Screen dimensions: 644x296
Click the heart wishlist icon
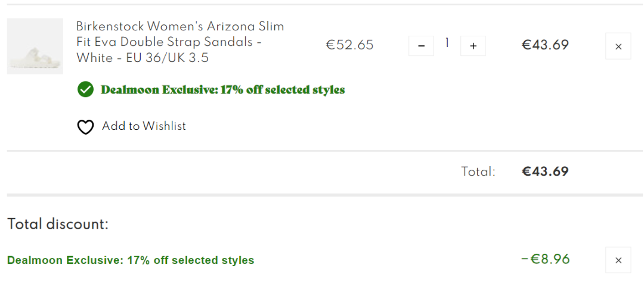click(x=86, y=127)
